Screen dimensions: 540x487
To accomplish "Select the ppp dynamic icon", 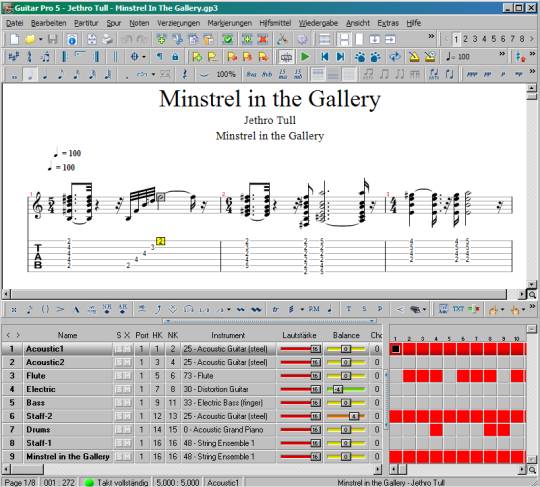I will coord(471,74).
